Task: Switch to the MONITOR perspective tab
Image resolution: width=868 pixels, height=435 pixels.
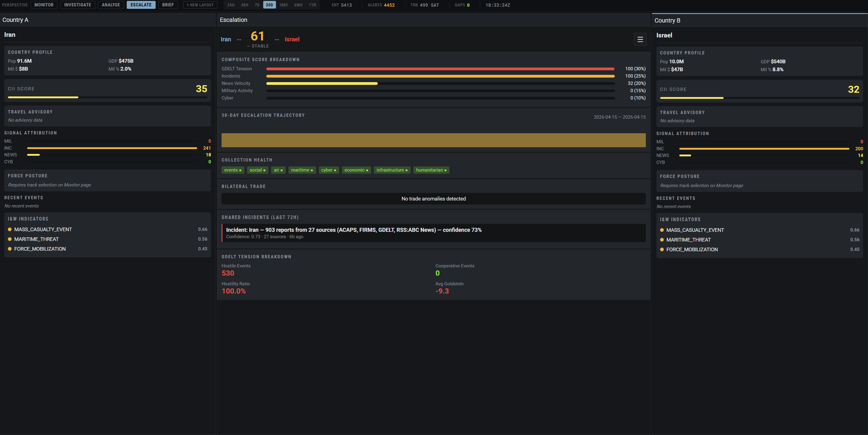Action: point(44,5)
